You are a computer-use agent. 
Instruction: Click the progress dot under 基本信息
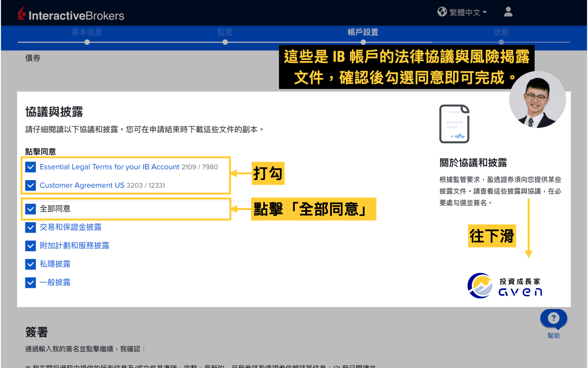pyautogui.click(x=87, y=42)
